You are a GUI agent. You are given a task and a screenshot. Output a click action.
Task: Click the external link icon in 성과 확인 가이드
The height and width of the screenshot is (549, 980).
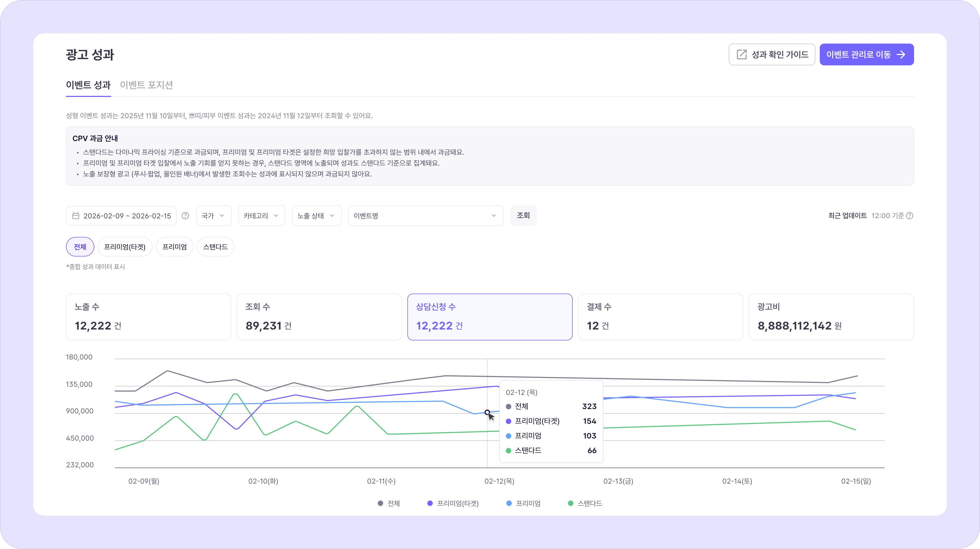(x=742, y=54)
